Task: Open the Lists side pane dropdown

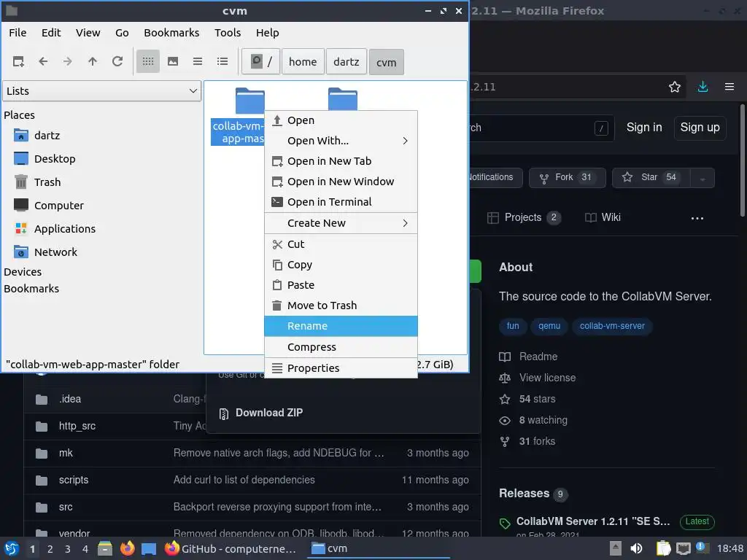Action: 102,91
